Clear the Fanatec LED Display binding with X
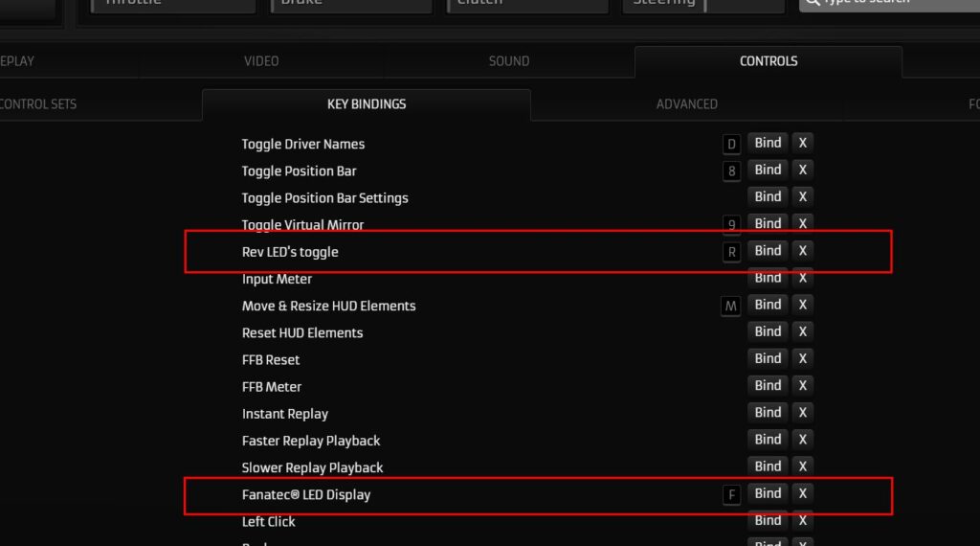980x546 pixels. pos(803,493)
